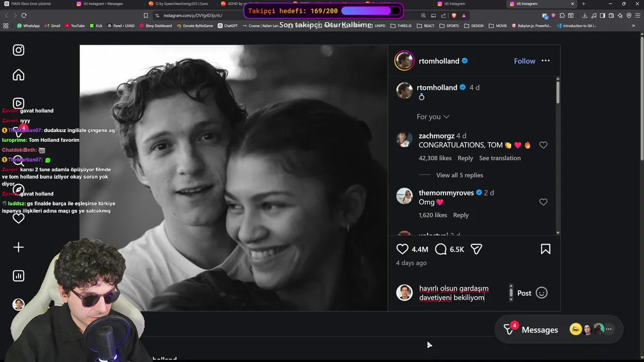644x362 pixels.
Task: Open the Messages panel more options dots
Action: pos(609,329)
